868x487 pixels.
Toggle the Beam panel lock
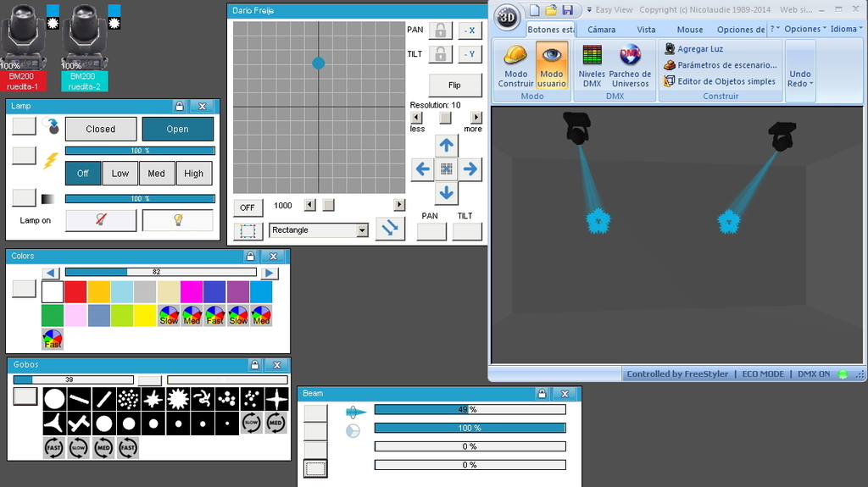pos(542,394)
